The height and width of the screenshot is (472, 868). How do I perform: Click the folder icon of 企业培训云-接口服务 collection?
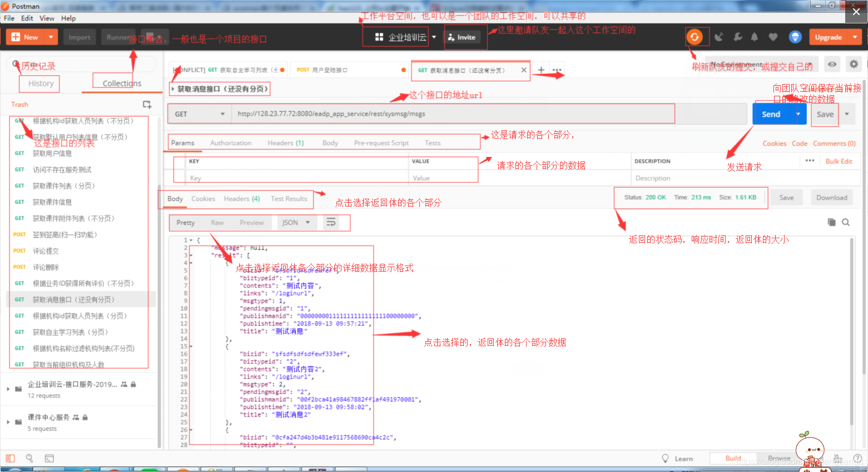point(18,389)
